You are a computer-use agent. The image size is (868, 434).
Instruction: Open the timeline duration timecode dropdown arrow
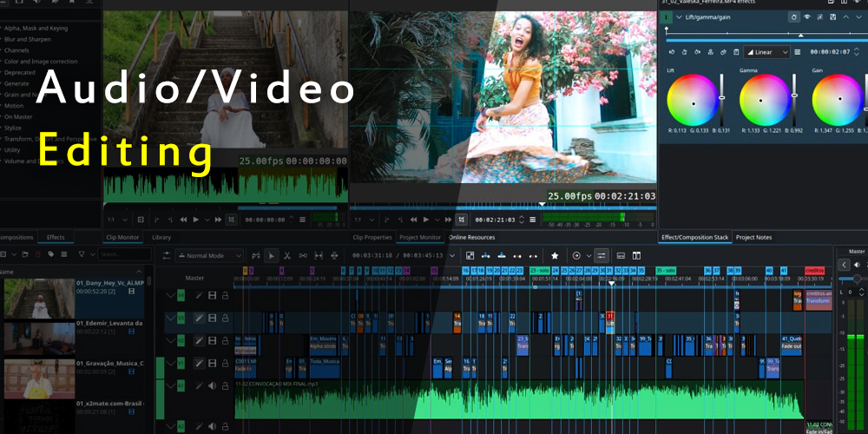pos(452,256)
